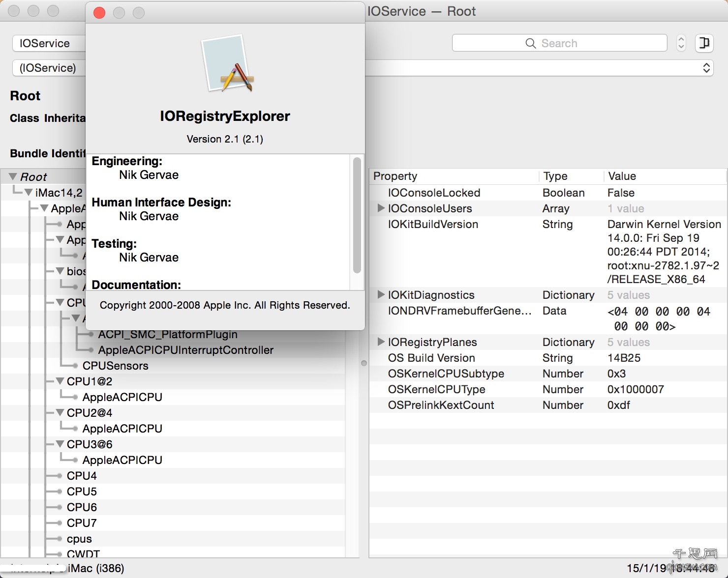Select the OSKernelCPUType property
Screen dimensions: 728x578
point(436,389)
